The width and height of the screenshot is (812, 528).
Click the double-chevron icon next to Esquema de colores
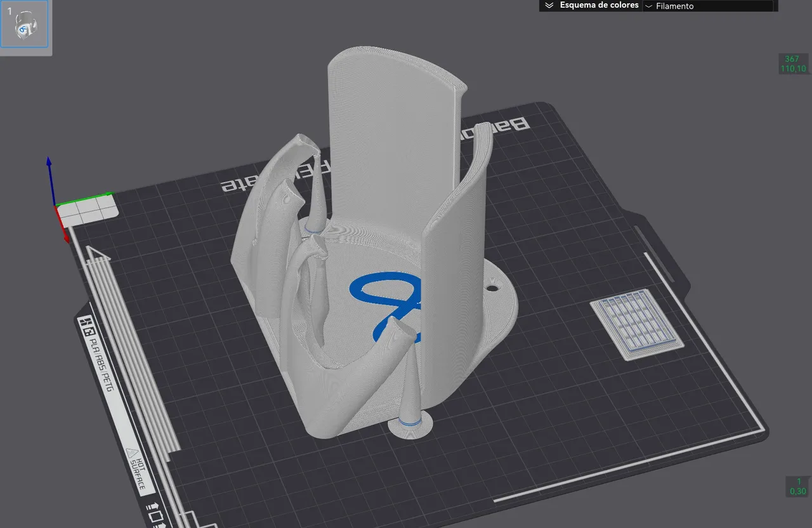tap(549, 5)
